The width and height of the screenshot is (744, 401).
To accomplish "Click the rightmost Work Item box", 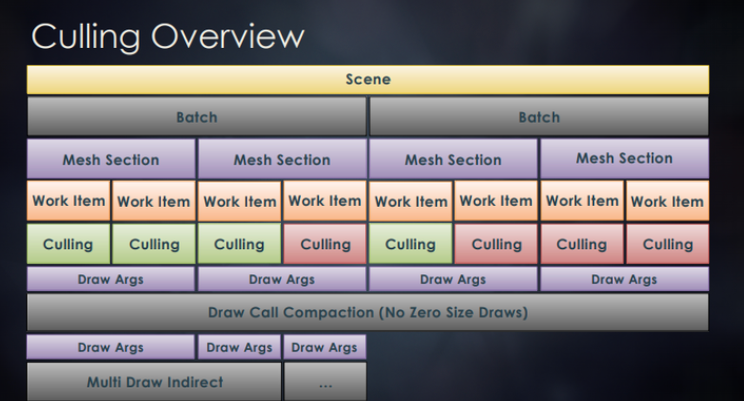I will coord(667,201).
